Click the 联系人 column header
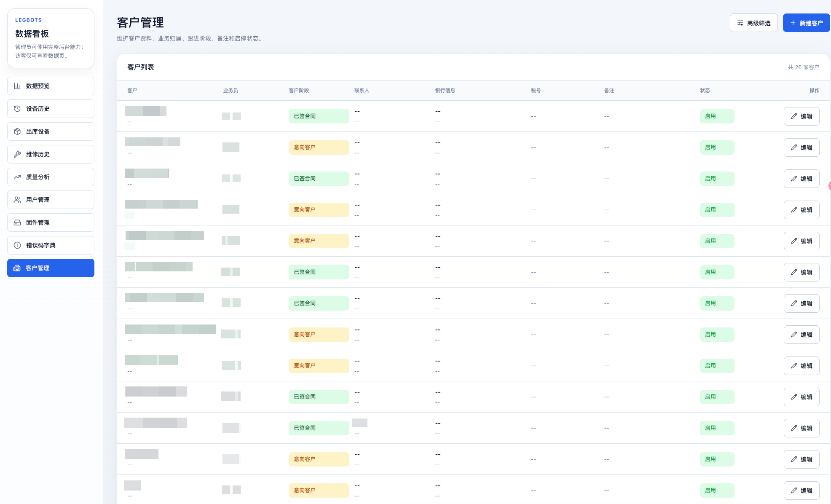This screenshot has height=504, width=831. pyautogui.click(x=362, y=91)
